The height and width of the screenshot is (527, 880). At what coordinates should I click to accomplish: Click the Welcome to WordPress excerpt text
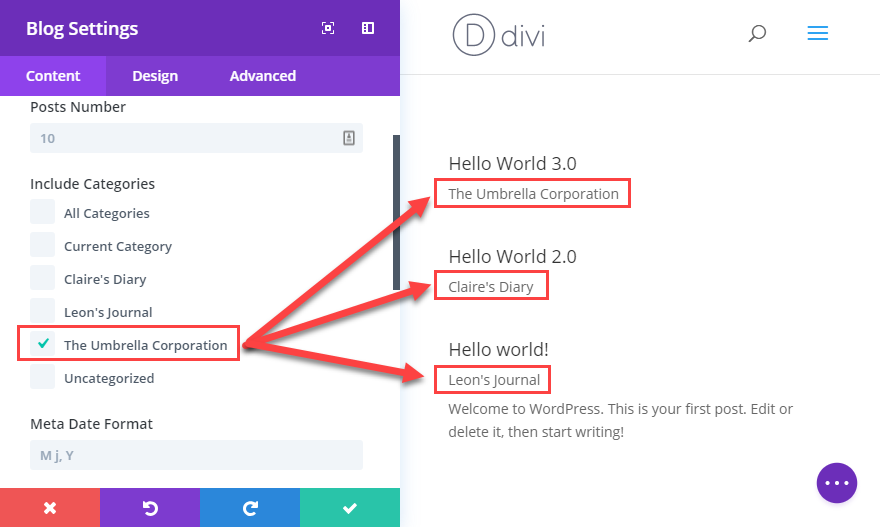point(620,420)
